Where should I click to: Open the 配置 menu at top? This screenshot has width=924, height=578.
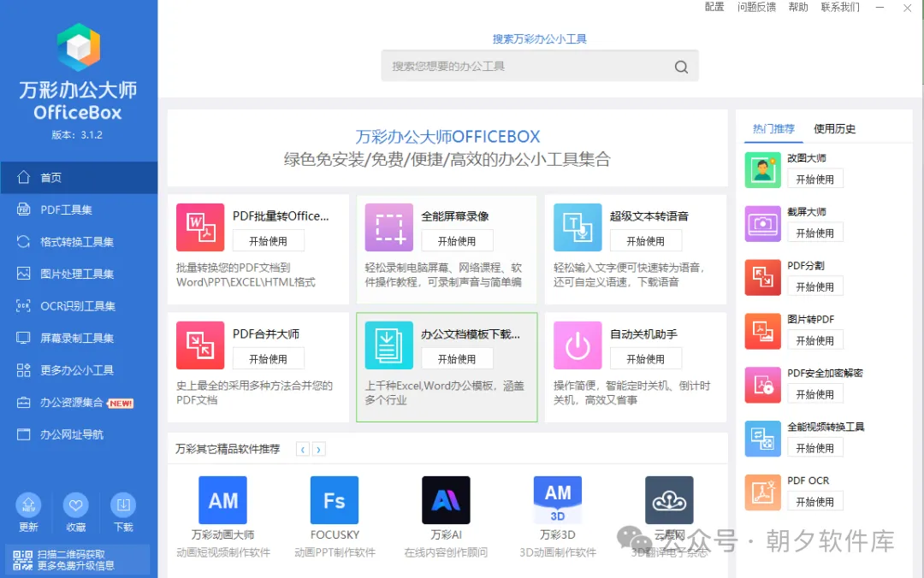(714, 7)
